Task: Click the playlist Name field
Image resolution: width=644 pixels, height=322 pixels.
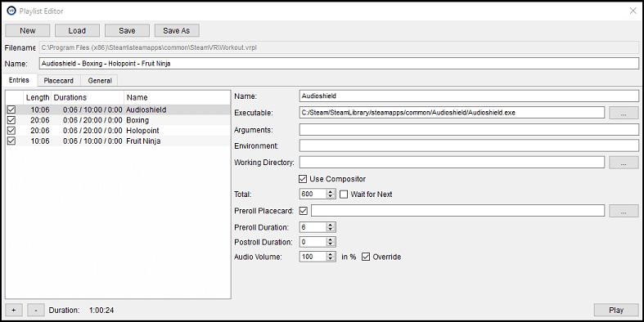Action: click(339, 64)
